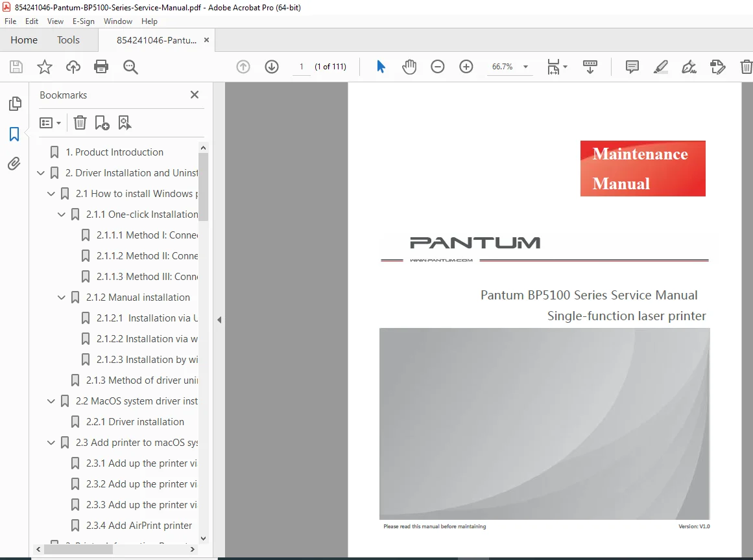Select the Highlight text tool

[x=661, y=67]
